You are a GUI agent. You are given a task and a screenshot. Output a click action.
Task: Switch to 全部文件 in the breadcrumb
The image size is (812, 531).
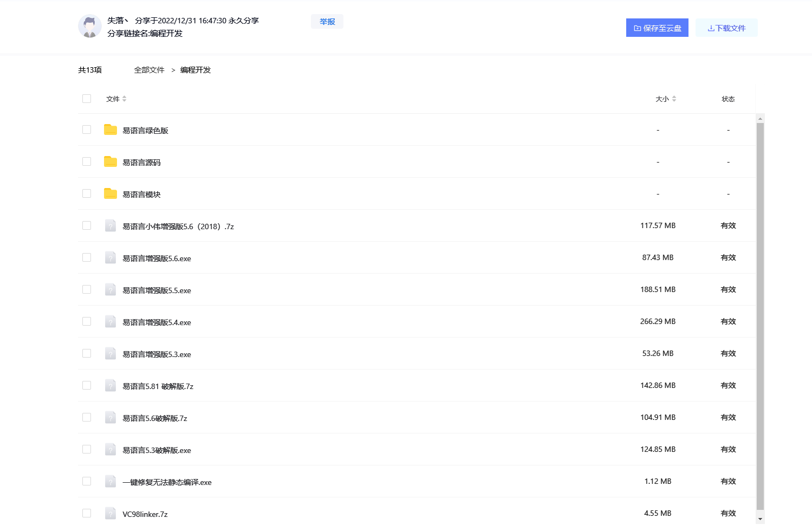[149, 70]
